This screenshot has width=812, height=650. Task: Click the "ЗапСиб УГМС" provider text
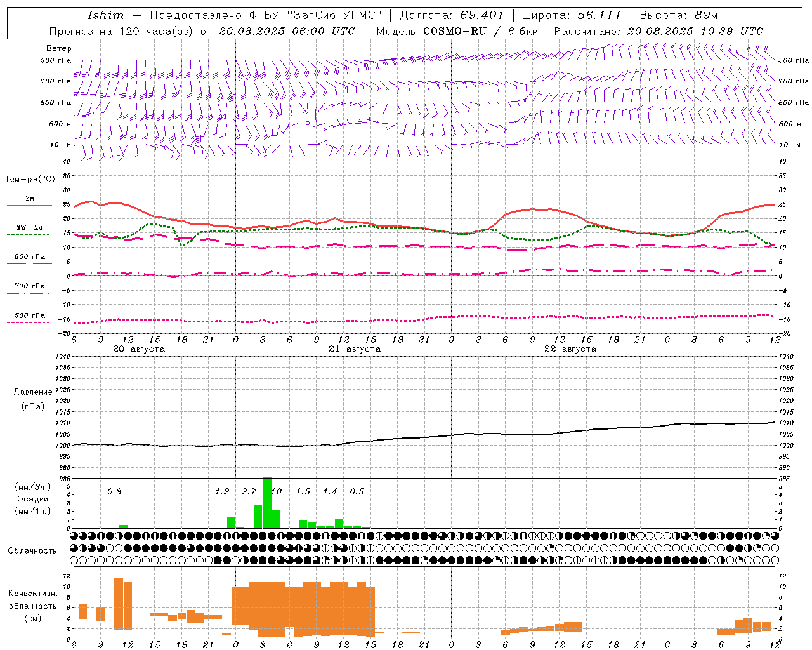(335, 15)
